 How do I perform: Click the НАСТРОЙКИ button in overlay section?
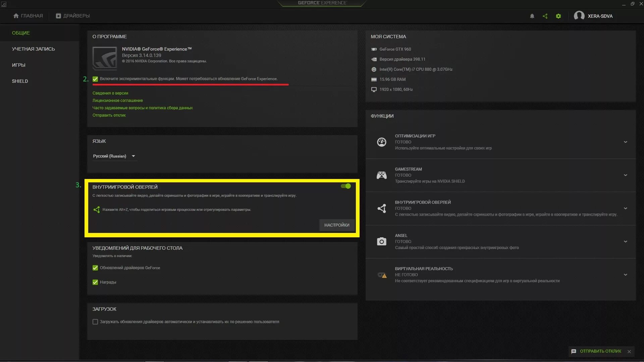point(337,225)
